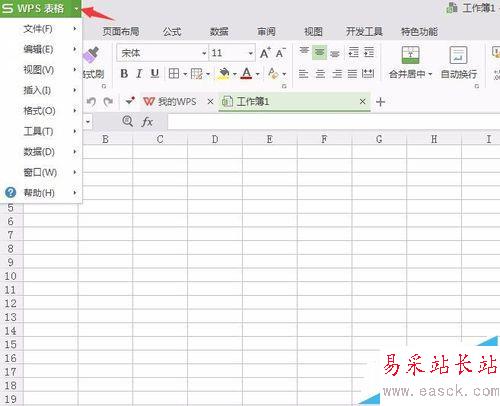The image size is (500, 406).
Task: Expand the borders dropdown arrow
Action: (x=185, y=74)
